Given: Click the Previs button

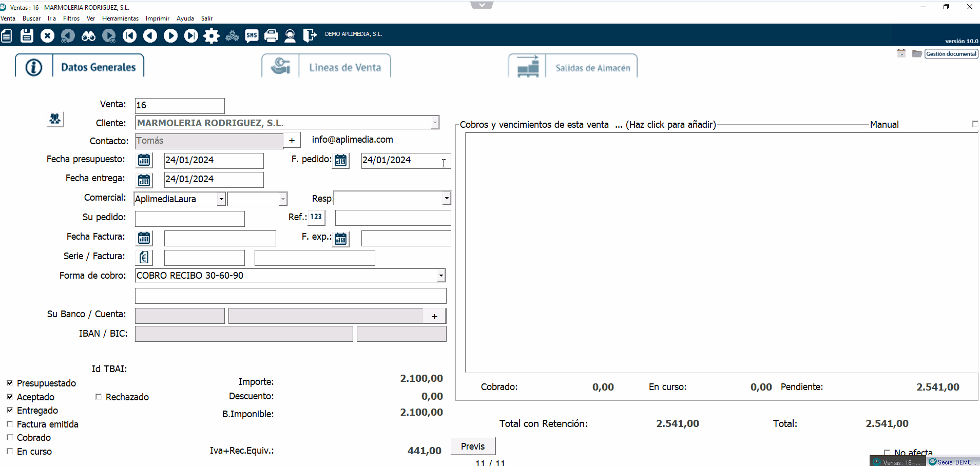Looking at the screenshot, I should (472, 446).
